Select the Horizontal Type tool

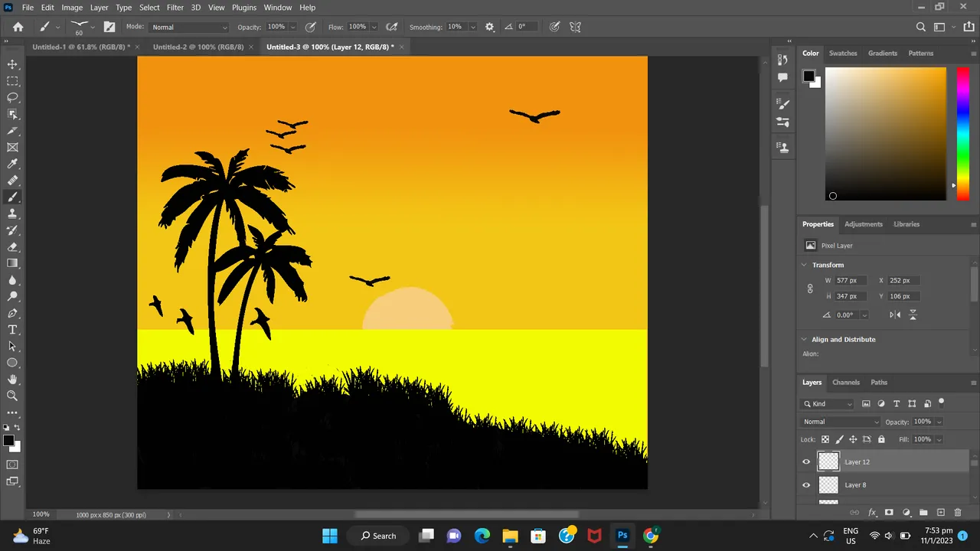(12, 330)
